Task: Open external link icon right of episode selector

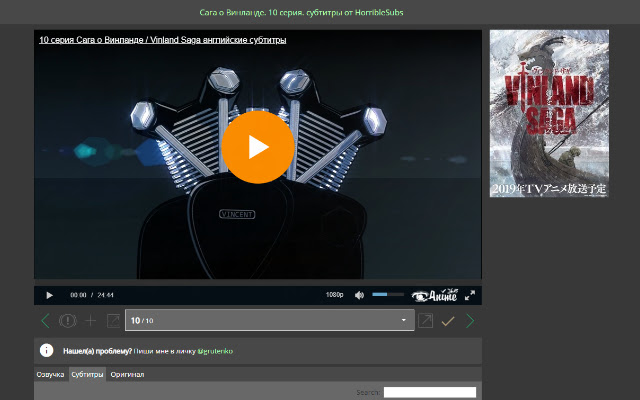Action: point(425,320)
